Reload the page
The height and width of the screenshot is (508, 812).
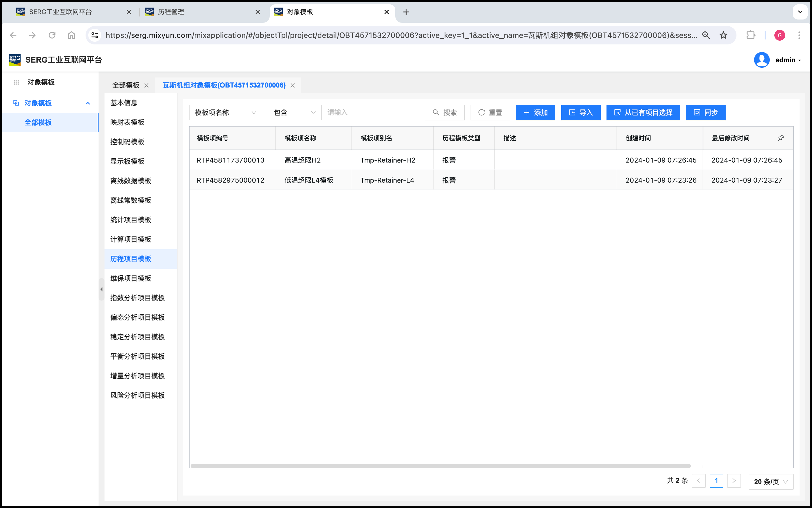tap(52, 35)
